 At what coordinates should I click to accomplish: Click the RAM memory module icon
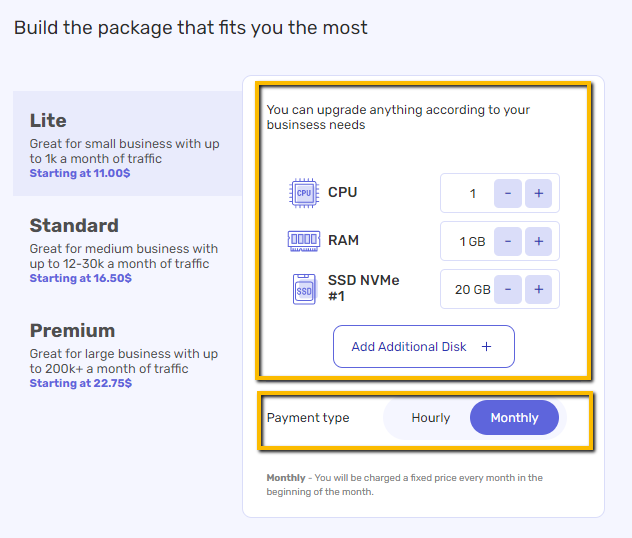click(x=304, y=241)
